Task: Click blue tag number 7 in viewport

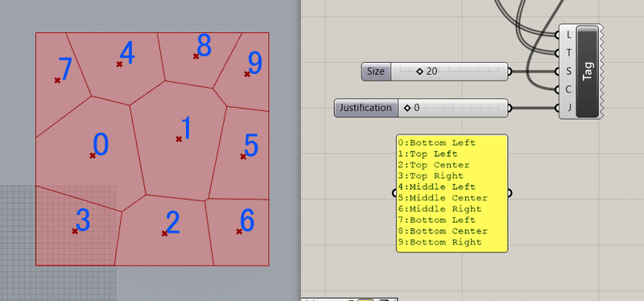Action: (x=65, y=69)
